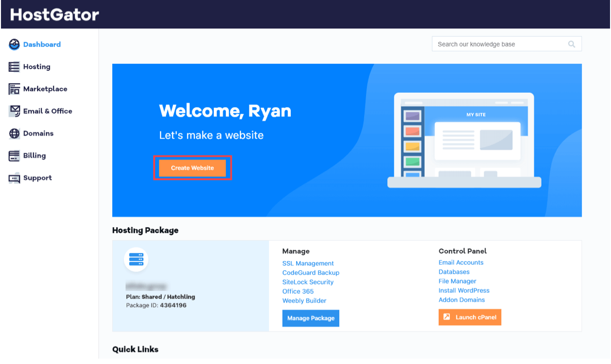Click the Install WordPress link
This screenshot has width=611, height=364.
tap(464, 290)
